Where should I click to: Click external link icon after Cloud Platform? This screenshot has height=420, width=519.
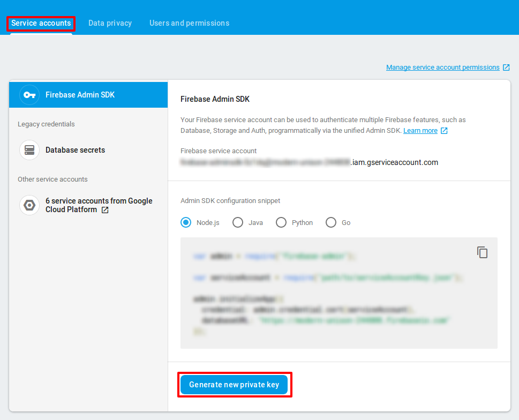[105, 210]
